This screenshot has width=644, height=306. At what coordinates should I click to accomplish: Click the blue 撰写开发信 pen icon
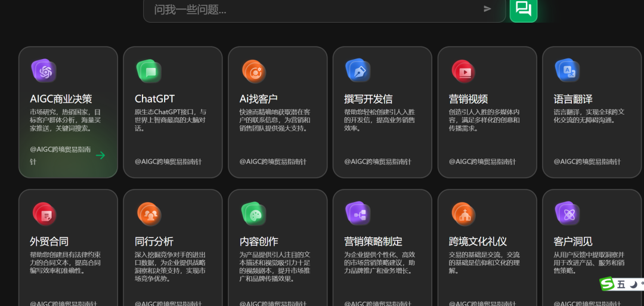pyautogui.click(x=358, y=70)
